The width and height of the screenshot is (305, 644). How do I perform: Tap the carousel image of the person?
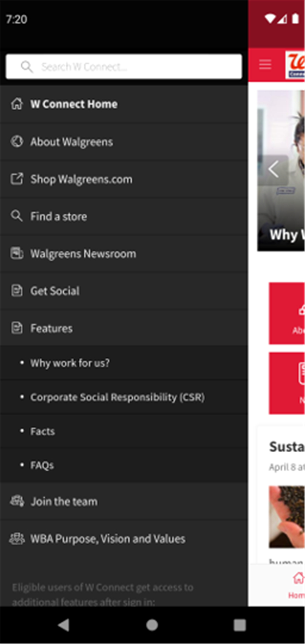click(281, 170)
